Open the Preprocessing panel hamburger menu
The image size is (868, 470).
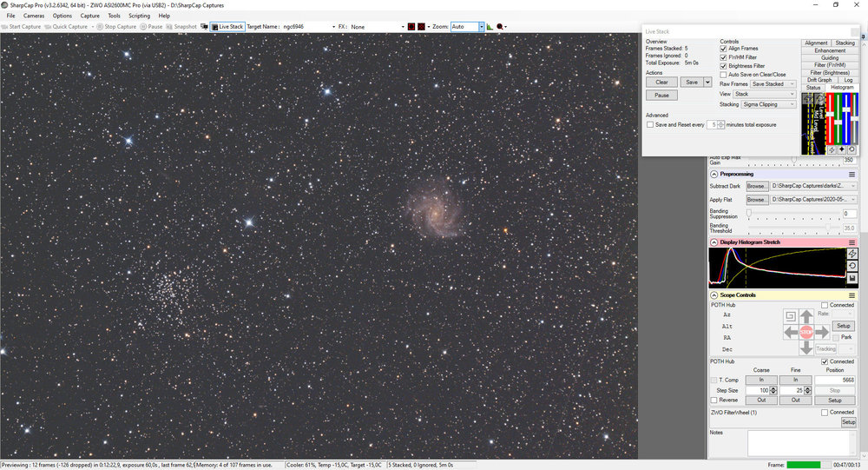point(852,174)
